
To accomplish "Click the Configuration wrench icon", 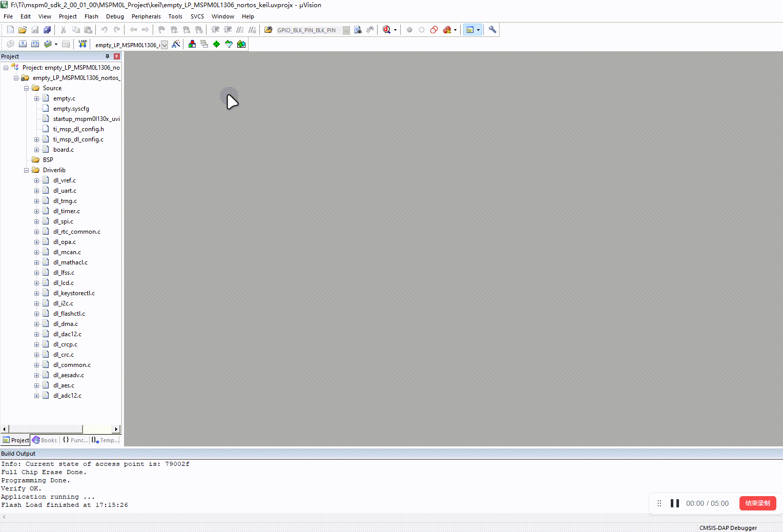I will (x=492, y=30).
